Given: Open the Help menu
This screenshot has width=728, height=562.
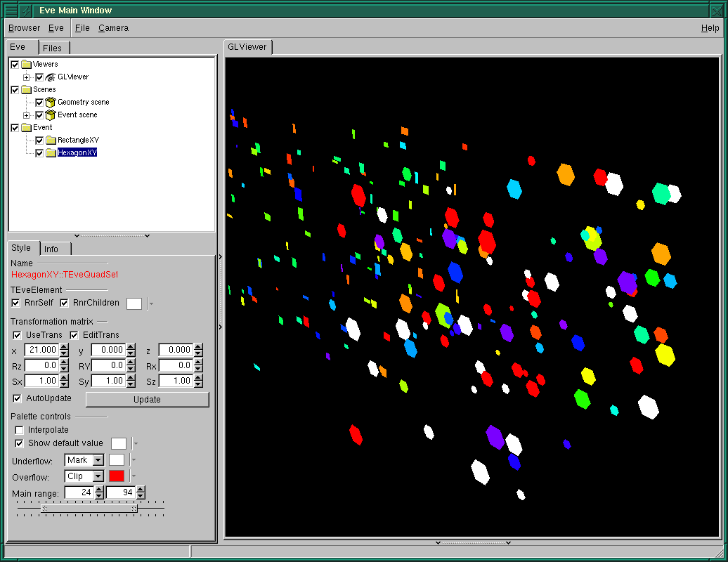Looking at the screenshot, I should [x=710, y=28].
